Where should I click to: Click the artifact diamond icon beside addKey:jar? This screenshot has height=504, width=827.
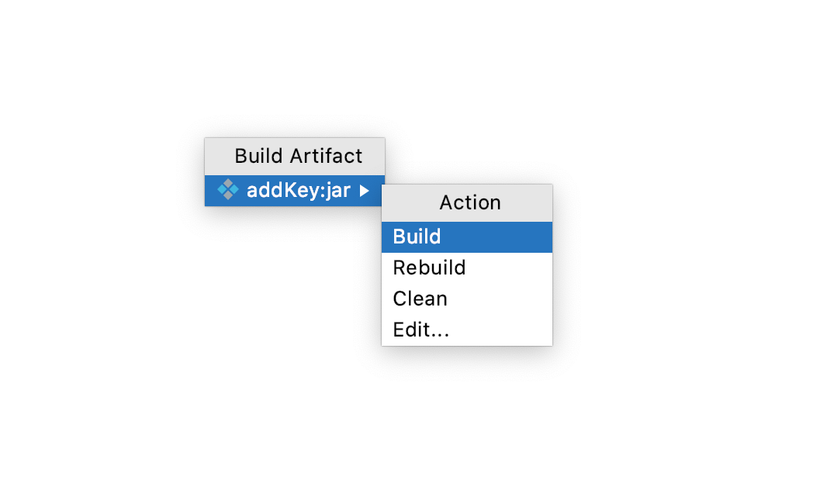(x=228, y=190)
